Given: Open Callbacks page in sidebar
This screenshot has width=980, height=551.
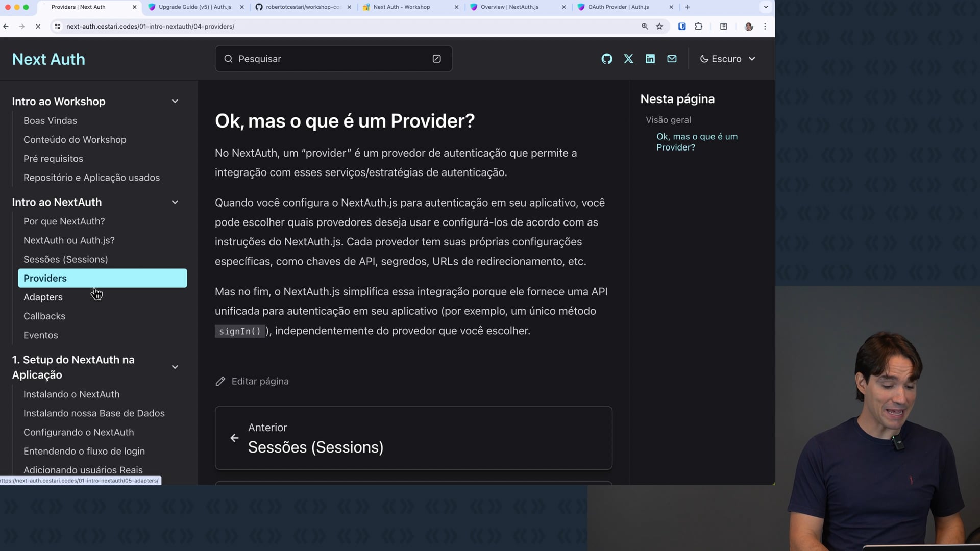Looking at the screenshot, I should 44,316.
